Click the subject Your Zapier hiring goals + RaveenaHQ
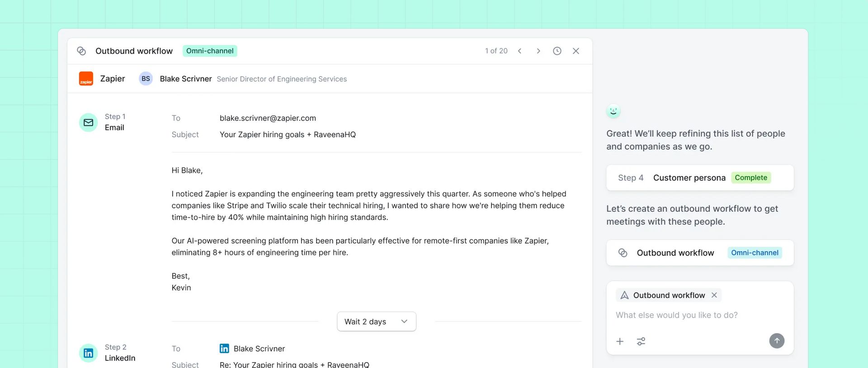This screenshot has height=368, width=868. (288, 134)
